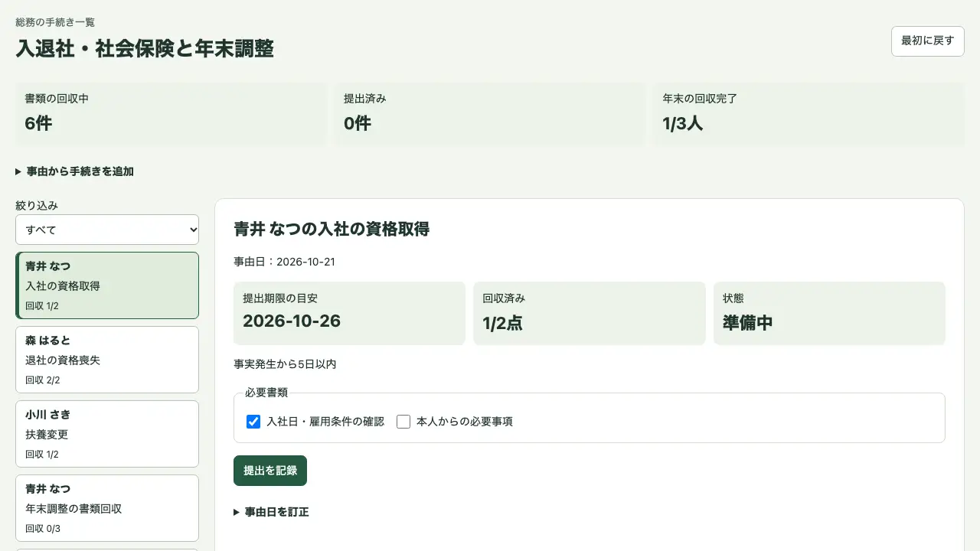The height and width of the screenshot is (551, 980).
Task: Click the 年末の回収完了 1/3人 card
Action: tap(808, 114)
